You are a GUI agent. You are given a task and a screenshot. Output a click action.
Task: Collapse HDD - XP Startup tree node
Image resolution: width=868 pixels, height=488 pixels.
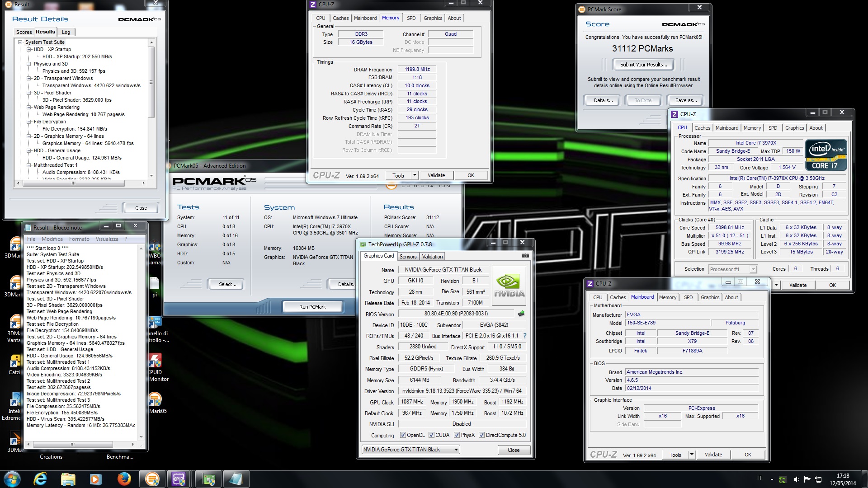[29, 49]
